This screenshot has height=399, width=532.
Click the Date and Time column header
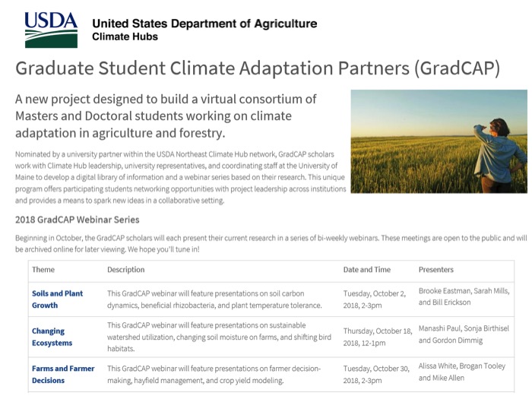[x=367, y=270]
